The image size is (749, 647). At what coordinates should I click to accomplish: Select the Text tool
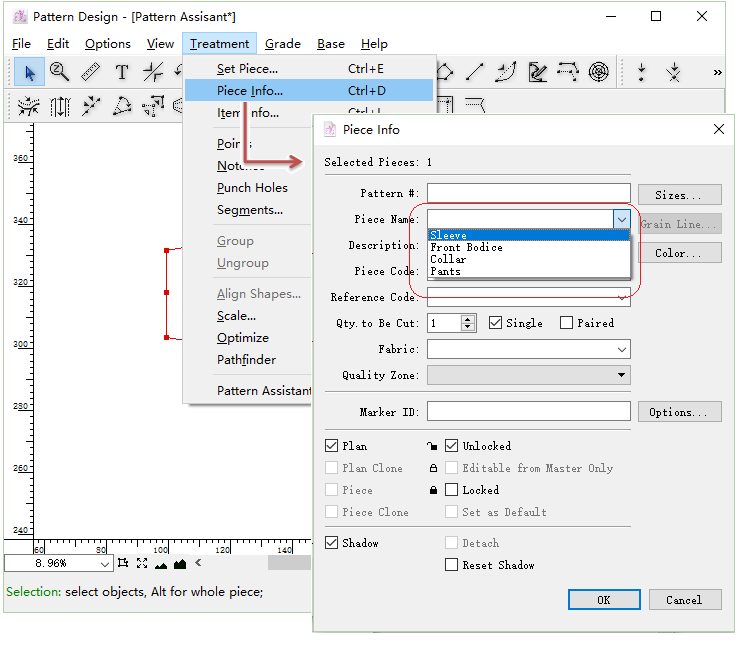point(122,72)
